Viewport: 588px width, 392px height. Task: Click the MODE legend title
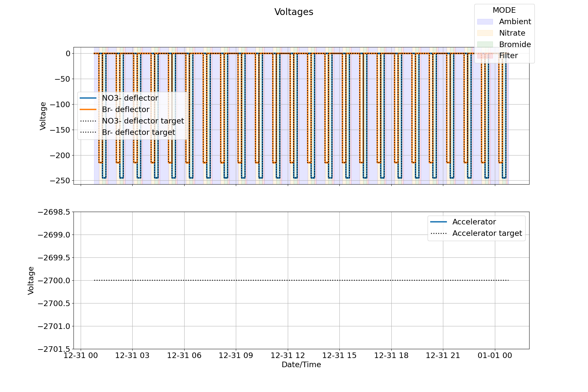[504, 10]
